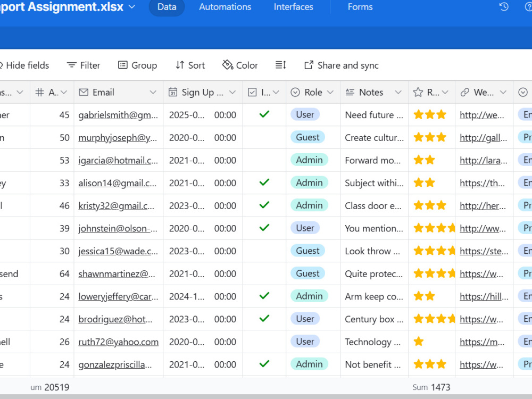
Task: Click the Email field envelope icon
Action: coord(84,92)
